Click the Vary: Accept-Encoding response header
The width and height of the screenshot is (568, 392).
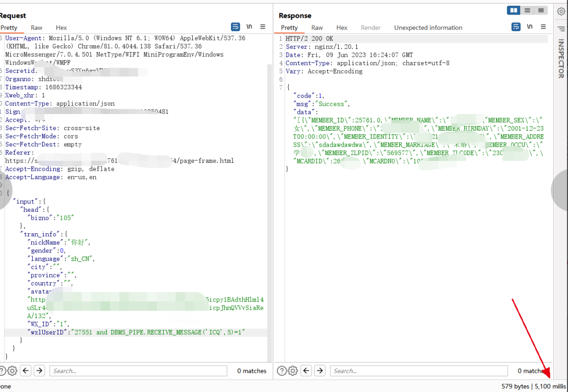click(x=324, y=71)
